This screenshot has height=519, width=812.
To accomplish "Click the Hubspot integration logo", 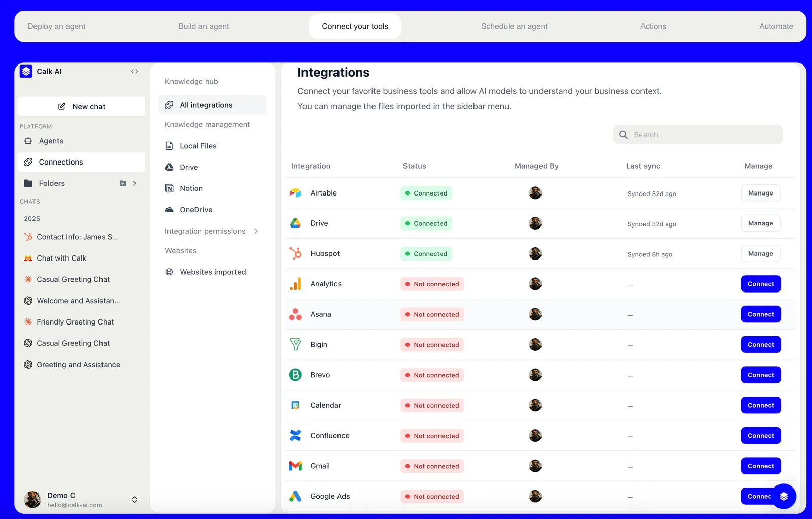I will click(295, 253).
